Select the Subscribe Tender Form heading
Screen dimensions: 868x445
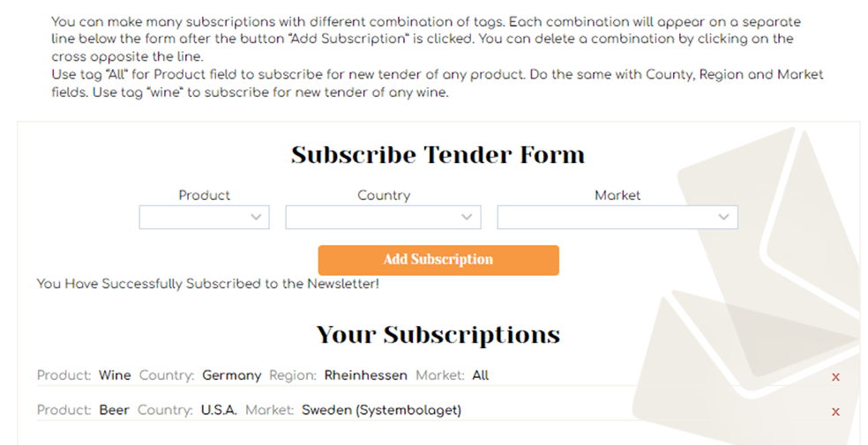[438, 155]
